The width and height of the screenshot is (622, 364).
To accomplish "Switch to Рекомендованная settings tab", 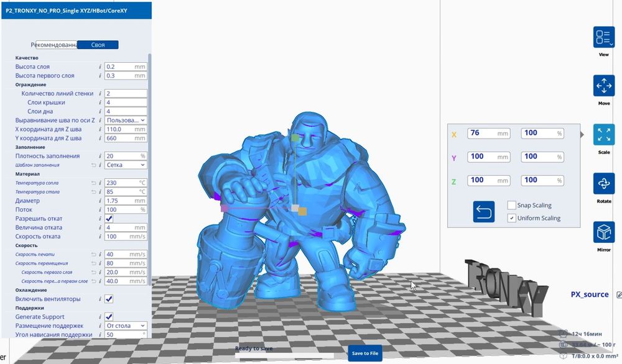I will point(56,45).
